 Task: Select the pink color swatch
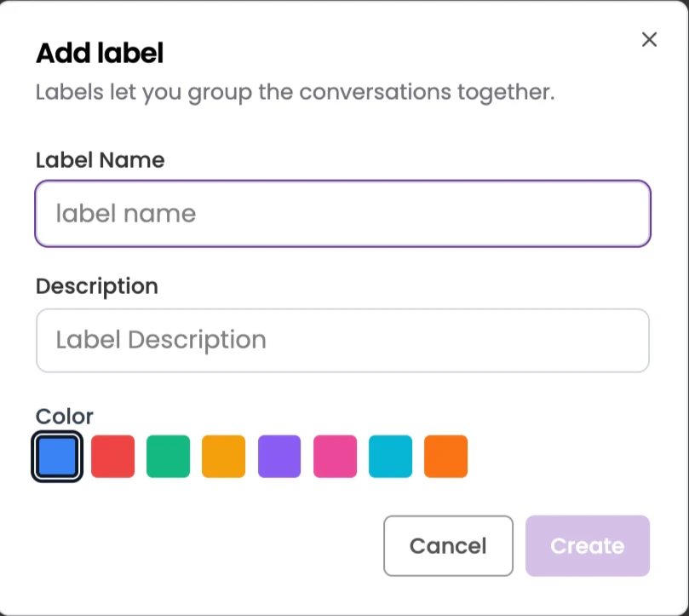pos(335,456)
